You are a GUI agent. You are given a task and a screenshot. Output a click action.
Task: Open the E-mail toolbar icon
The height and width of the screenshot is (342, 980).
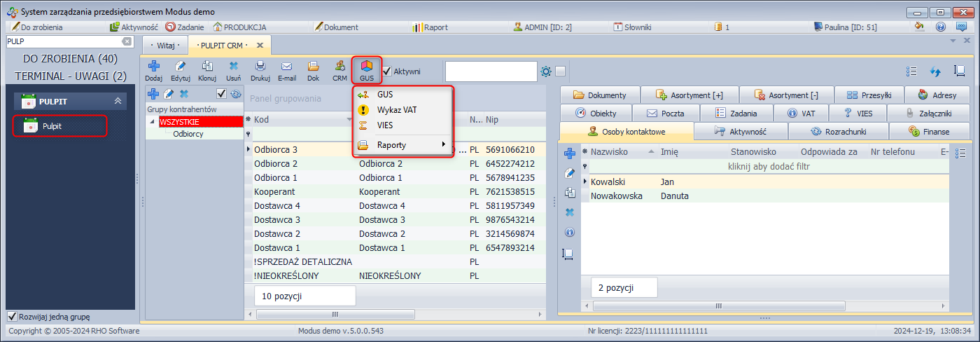tap(287, 67)
